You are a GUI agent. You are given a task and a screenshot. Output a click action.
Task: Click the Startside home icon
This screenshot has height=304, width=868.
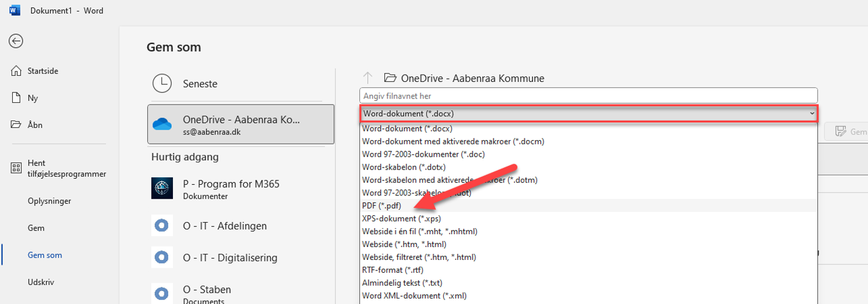17,71
